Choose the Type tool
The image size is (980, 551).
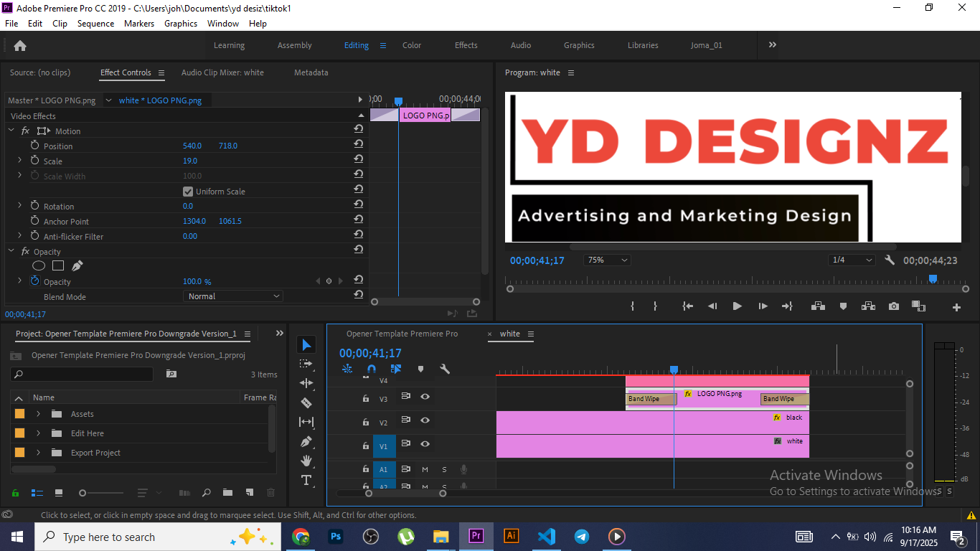click(x=306, y=480)
